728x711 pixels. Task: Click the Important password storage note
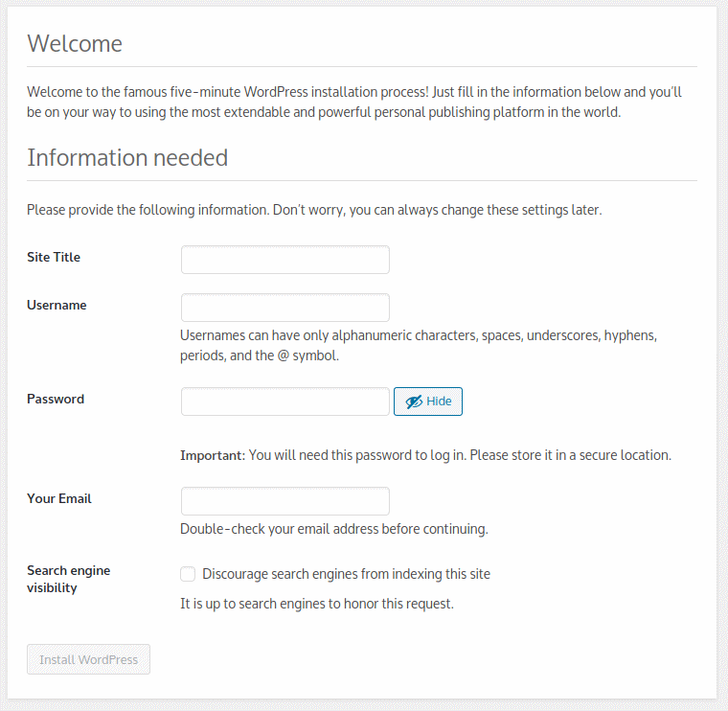pyautogui.click(x=425, y=455)
